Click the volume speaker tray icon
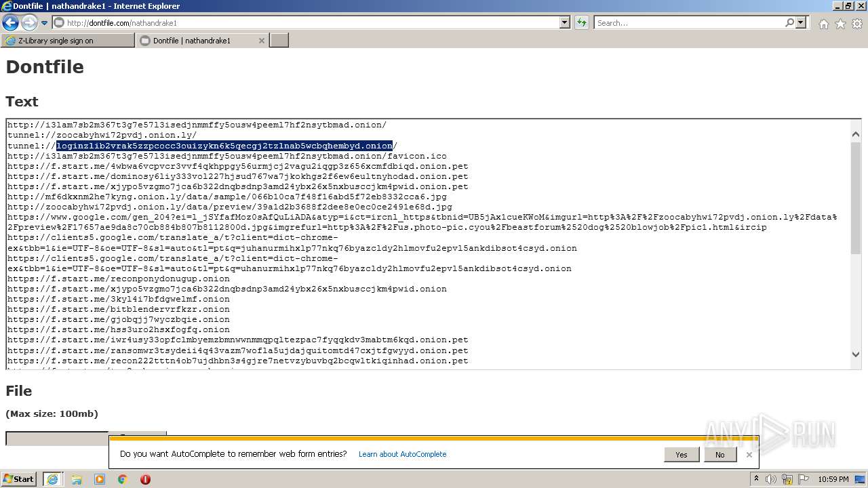 tap(771, 479)
